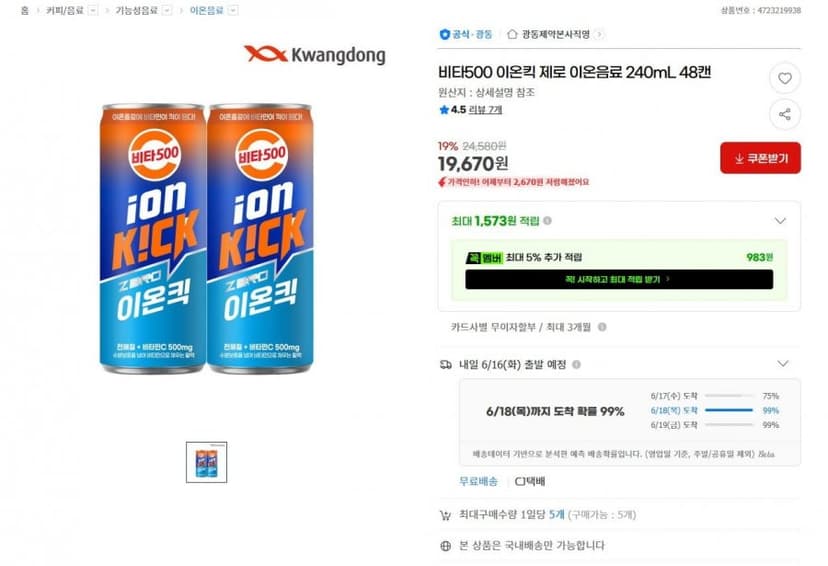Click the info icon next to 적립 points
The height and width of the screenshot is (566, 828).
pyautogui.click(x=548, y=221)
